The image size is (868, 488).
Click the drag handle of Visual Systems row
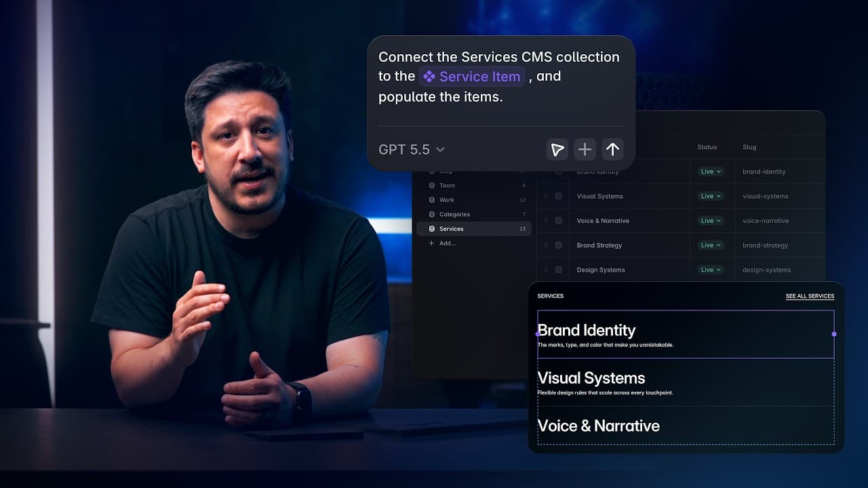coord(546,196)
